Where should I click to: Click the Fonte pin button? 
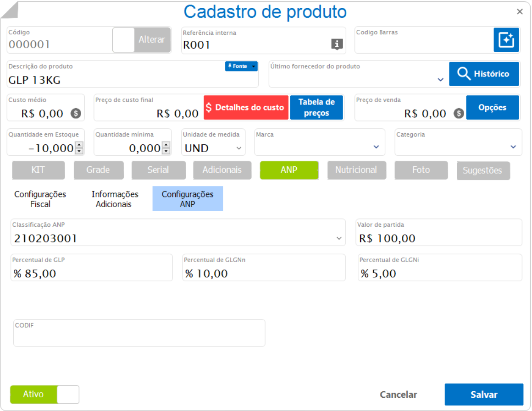click(x=241, y=66)
